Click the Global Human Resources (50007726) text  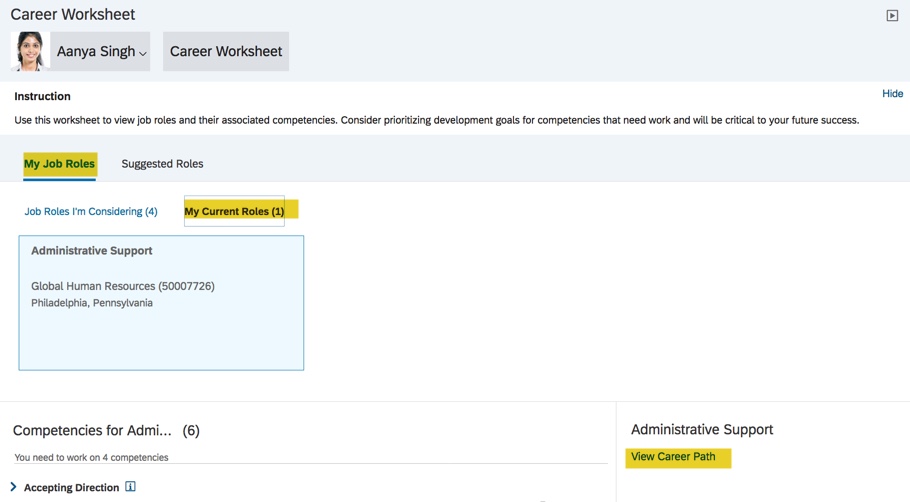(122, 286)
